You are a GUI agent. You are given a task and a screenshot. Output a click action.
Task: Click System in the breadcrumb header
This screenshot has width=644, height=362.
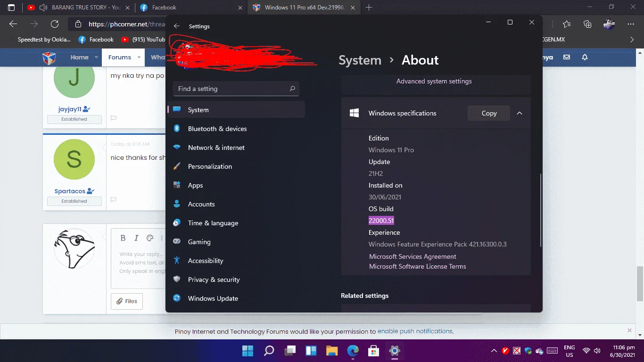(x=360, y=60)
